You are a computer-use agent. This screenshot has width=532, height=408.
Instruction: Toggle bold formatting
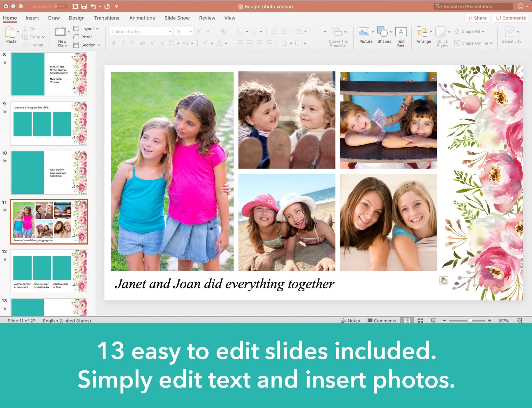coord(114,43)
